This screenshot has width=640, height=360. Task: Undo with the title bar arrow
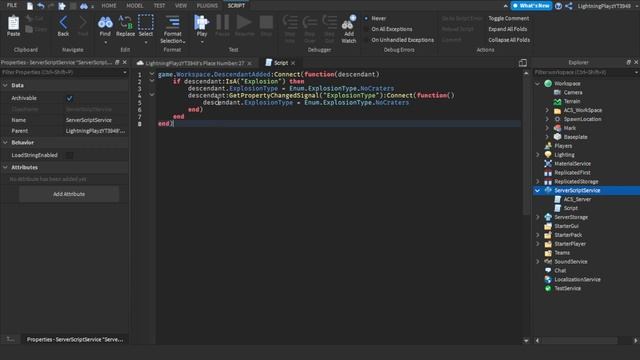click(x=40, y=6)
